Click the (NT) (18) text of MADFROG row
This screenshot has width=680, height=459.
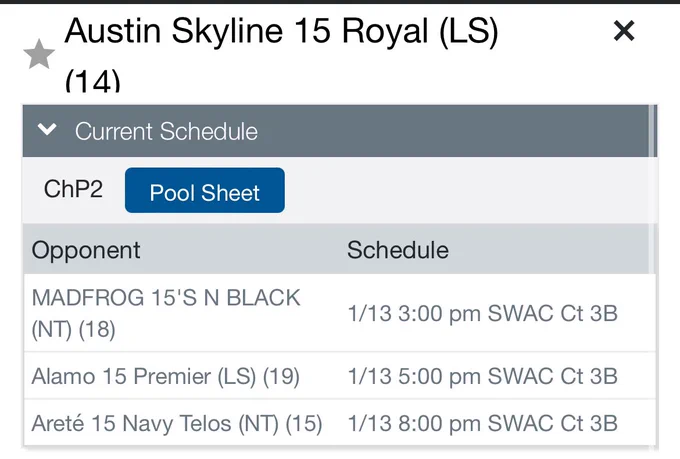pyautogui.click(x=73, y=330)
